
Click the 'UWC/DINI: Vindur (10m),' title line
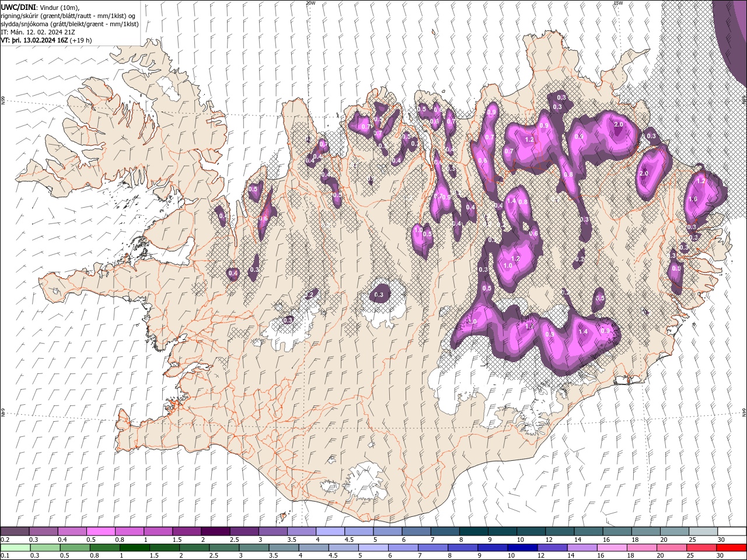[40, 6]
